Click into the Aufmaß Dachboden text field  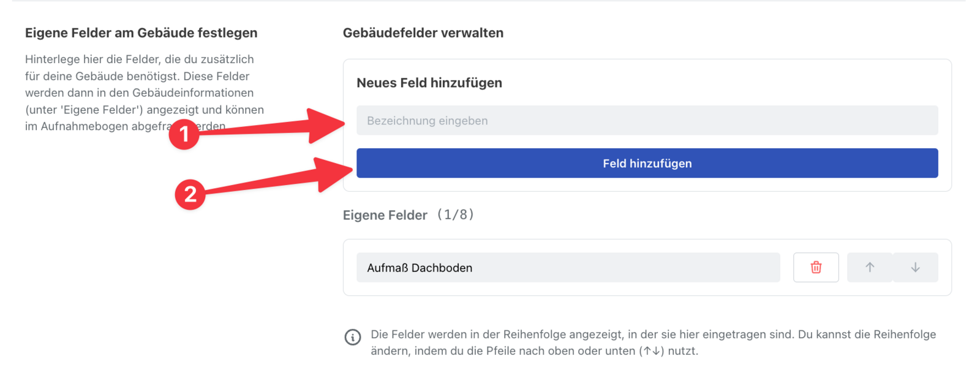(x=568, y=268)
